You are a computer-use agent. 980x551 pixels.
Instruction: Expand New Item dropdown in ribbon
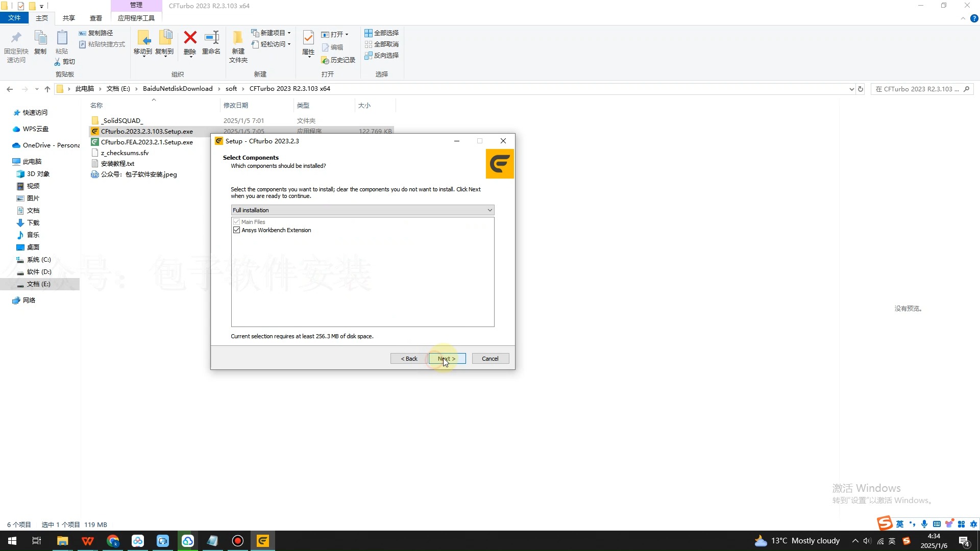(x=289, y=33)
